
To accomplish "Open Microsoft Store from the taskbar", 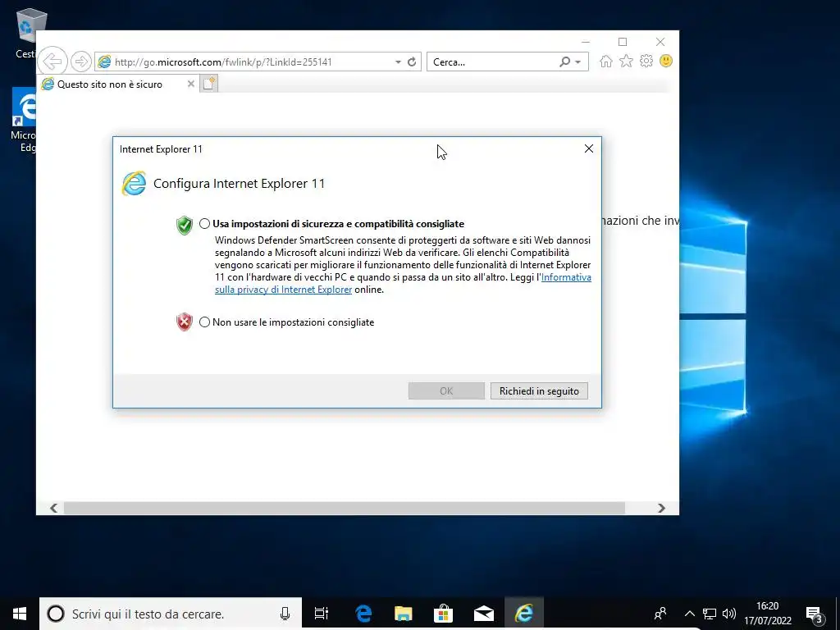I will (x=443, y=614).
